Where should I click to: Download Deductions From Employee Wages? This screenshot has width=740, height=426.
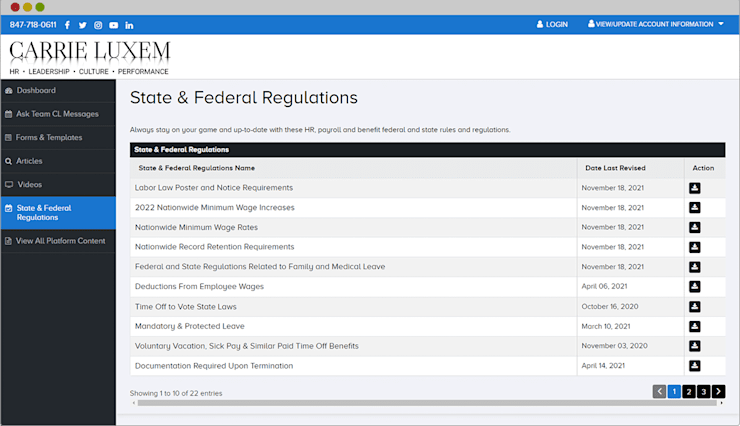click(x=695, y=286)
